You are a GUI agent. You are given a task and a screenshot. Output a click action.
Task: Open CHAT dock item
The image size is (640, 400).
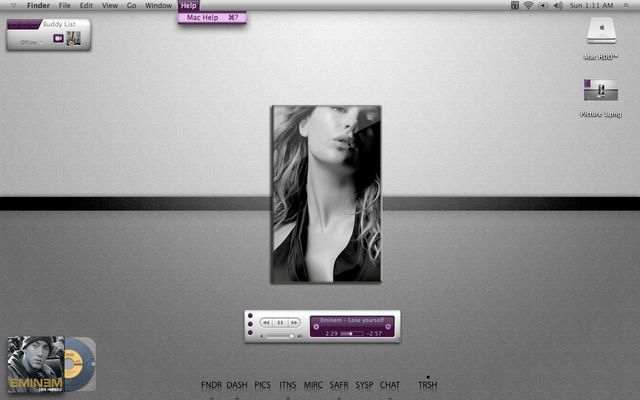390,385
